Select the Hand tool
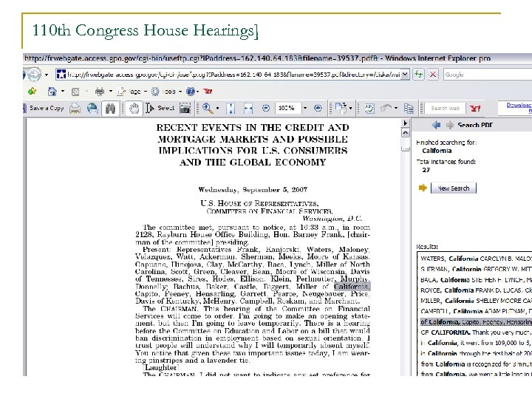Image resolution: width=532 pixels, height=399 pixels. click(x=134, y=109)
